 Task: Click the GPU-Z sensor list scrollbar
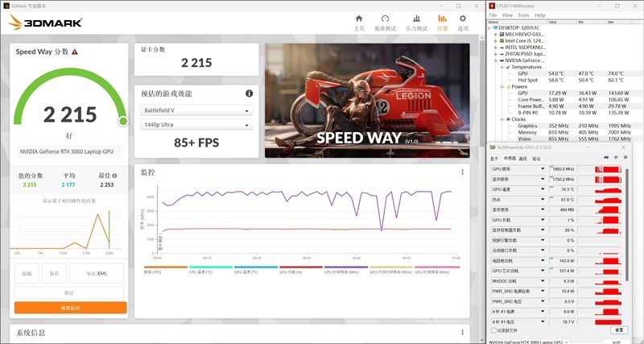626,224
